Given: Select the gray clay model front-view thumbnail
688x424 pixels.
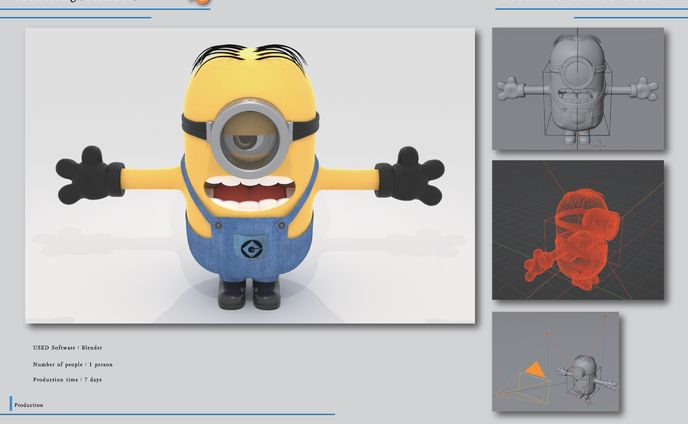Looking at the screenshot, I should tap(578, 89).
